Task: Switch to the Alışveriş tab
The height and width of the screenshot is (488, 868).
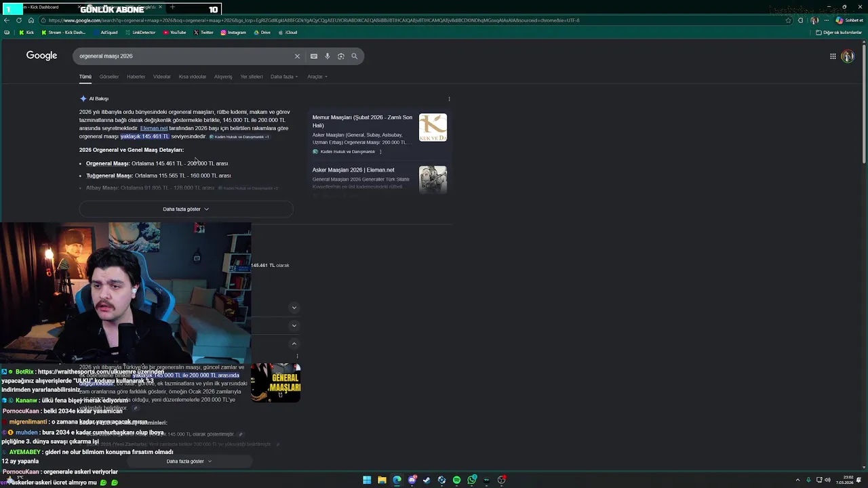Action: (x=223, y=77)
